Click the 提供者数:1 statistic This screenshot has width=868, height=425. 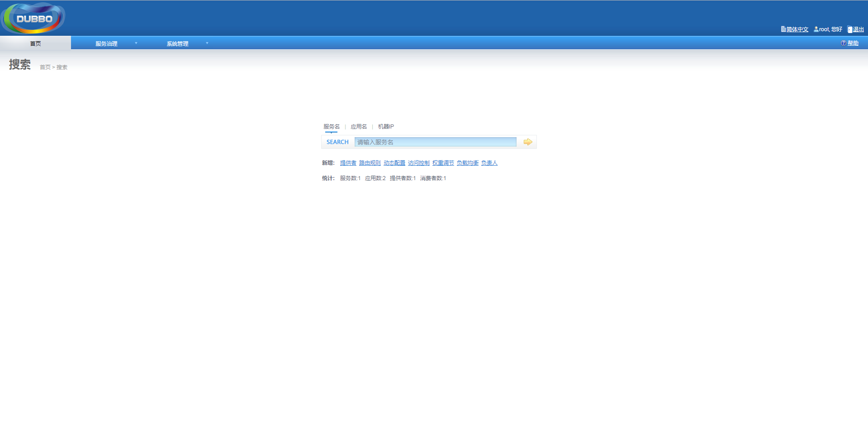(403, 178)
